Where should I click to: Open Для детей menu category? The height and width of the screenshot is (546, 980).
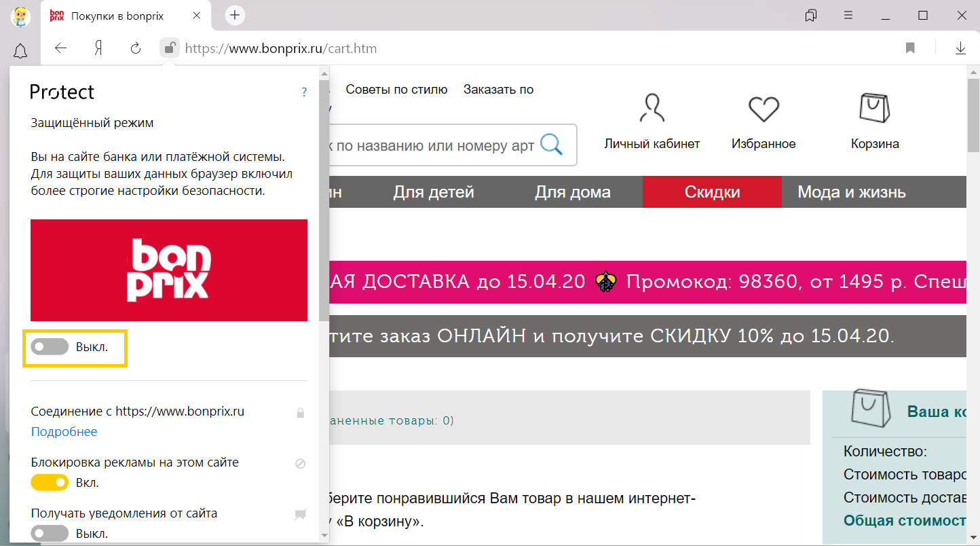point(434,192)
